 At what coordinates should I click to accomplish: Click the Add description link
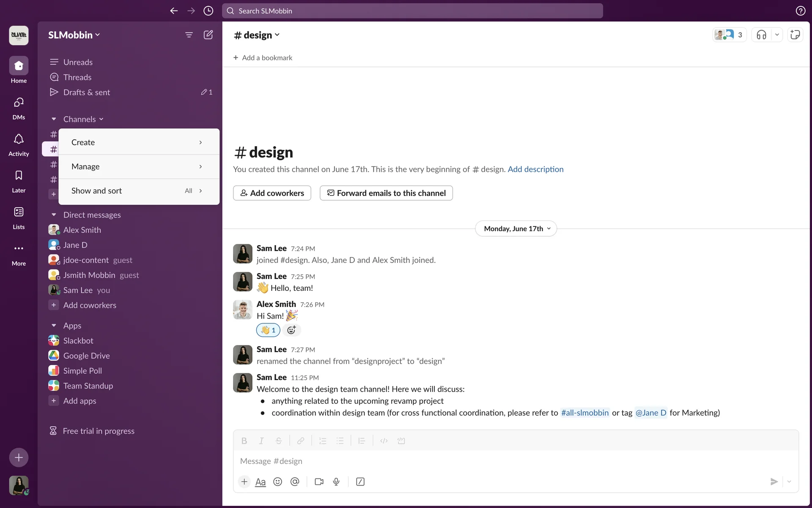(x=535, y=169)
